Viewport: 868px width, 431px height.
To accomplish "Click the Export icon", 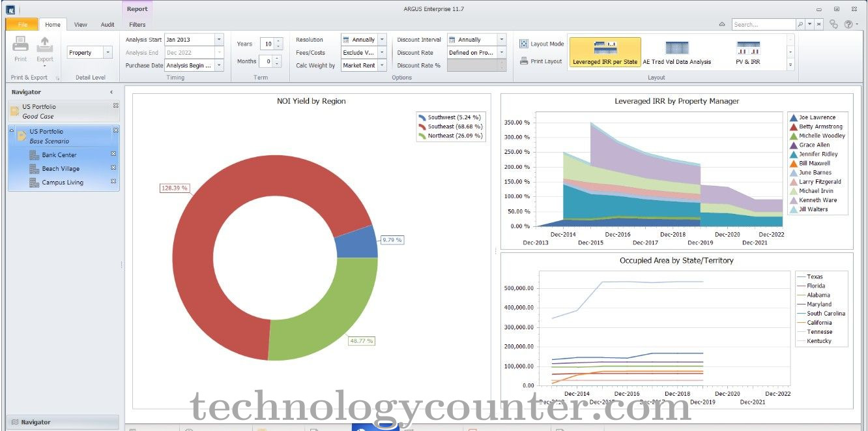I will (44, 45).
